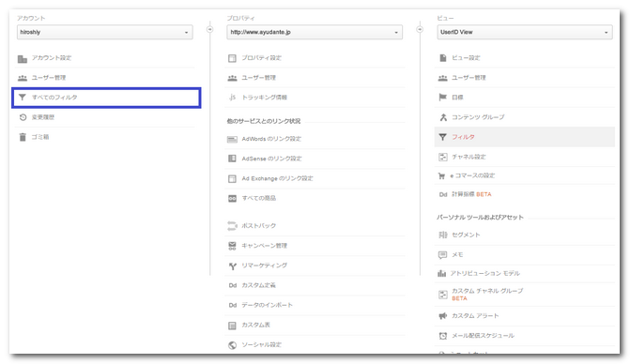630x364 pixels.
Task: Click the fork icon for リマーケティング
Action: click(x=232, y=265)
